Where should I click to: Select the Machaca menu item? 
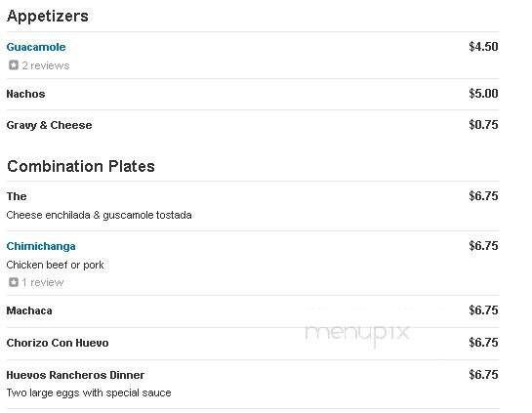[x=29, y=310]
